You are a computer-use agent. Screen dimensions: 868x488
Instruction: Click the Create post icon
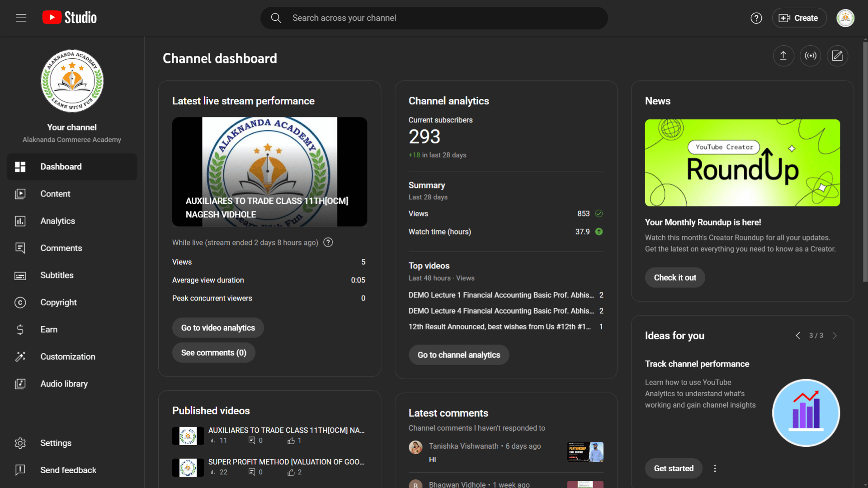click(837, 56)
